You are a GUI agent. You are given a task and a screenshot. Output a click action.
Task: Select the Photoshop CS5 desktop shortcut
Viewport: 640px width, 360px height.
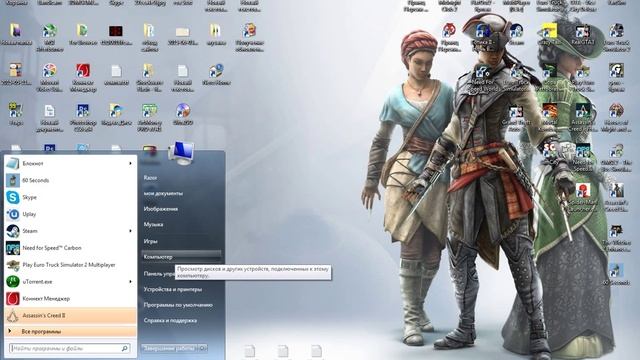click(x=83, y=117)
